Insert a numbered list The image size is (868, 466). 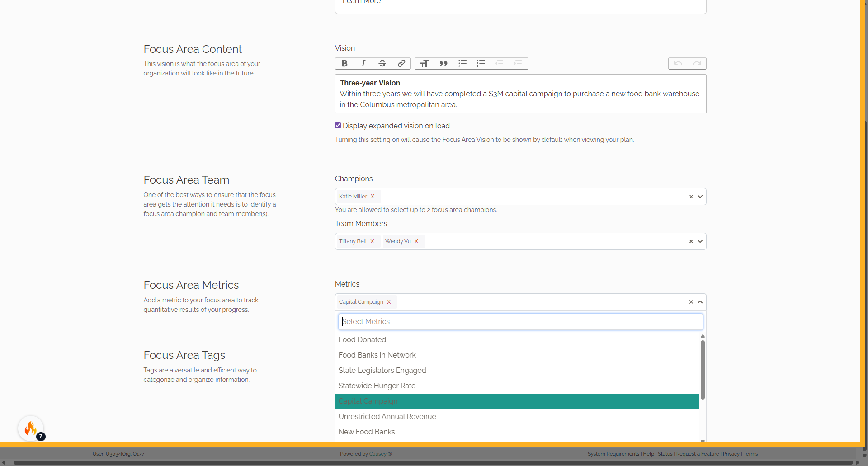481,63
